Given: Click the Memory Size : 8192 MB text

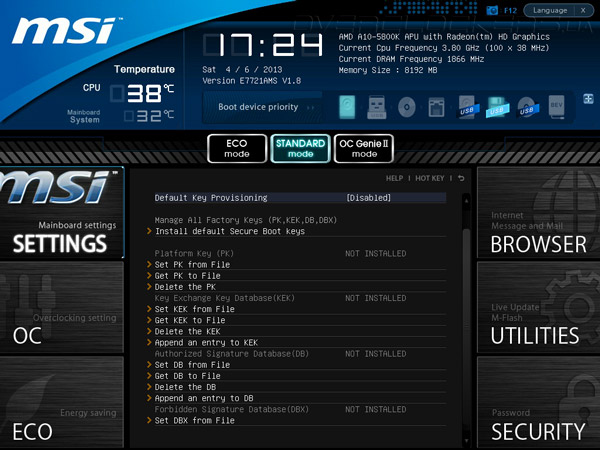Looking at the screenshot, I should click(x=388, y=70).
